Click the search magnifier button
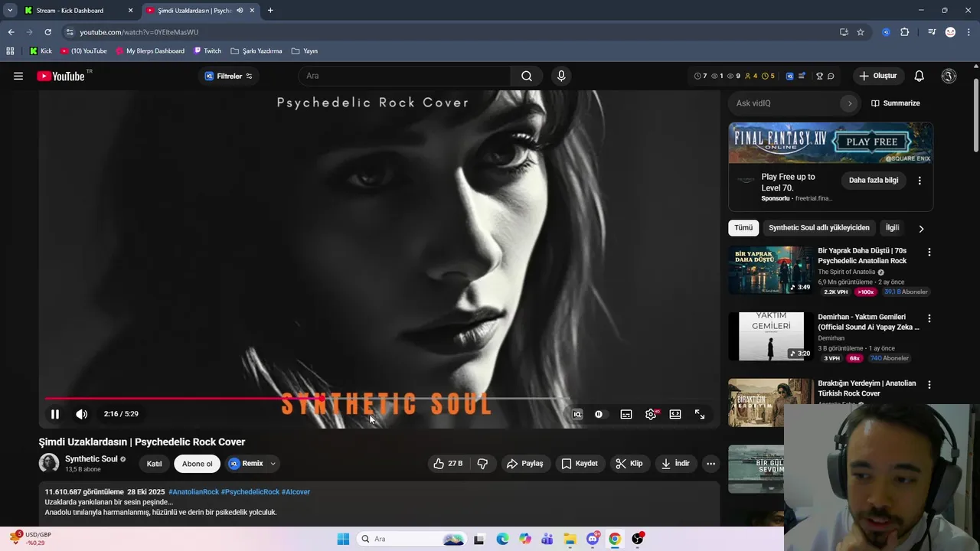Screen dimensions: 980x551 (527, 76)
